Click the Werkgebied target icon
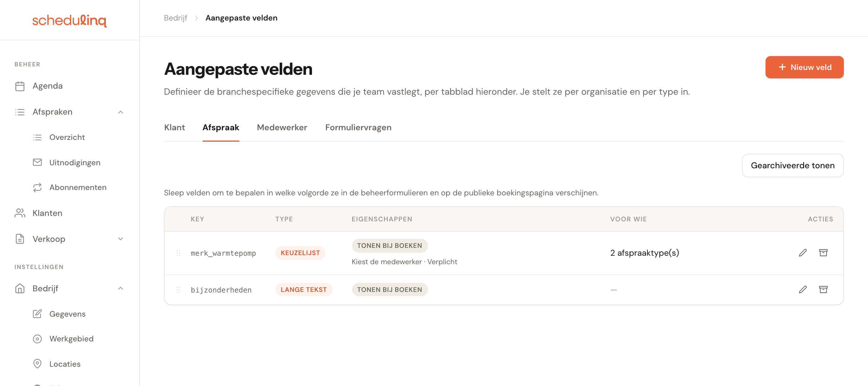Image resolution: width=868 pixels, height=386 pixels. pos(37,338)
